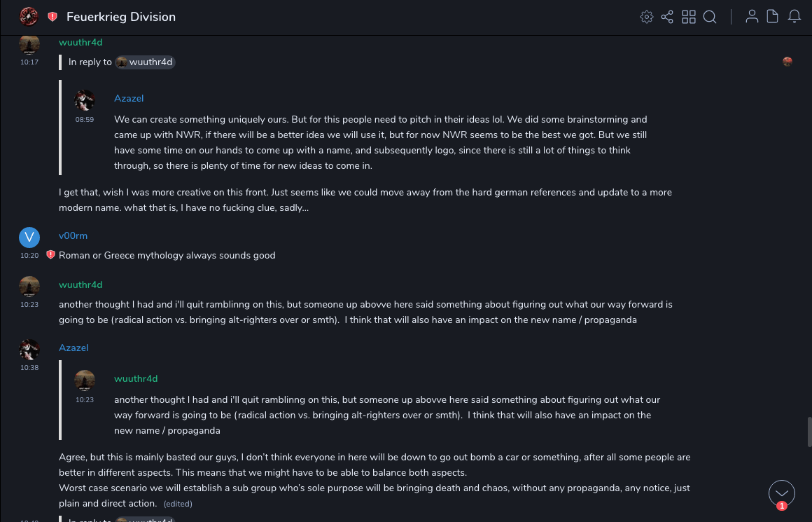Open the integrations grid icon
Screen dimensions: 812x522
[689, 17]
